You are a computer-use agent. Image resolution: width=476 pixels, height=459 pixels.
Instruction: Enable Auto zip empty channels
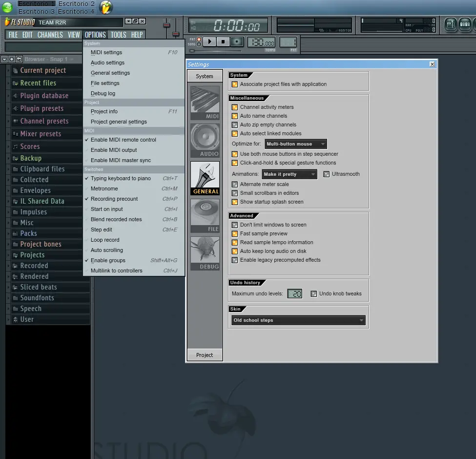(235, 125)
